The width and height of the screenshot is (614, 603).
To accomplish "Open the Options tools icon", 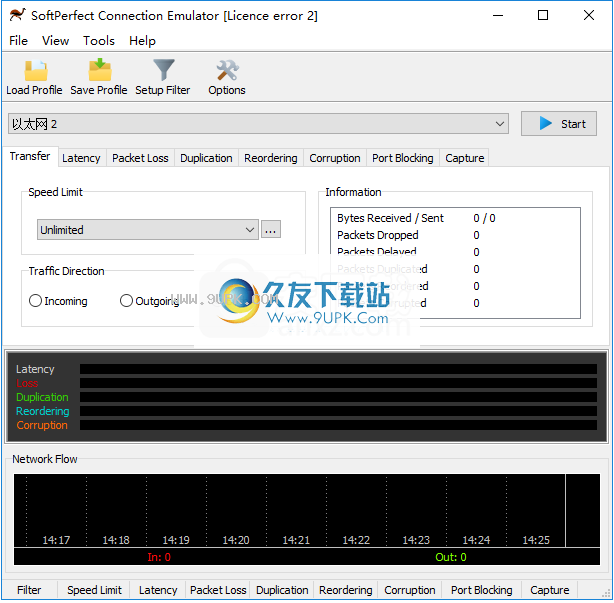I will point(228,70).
